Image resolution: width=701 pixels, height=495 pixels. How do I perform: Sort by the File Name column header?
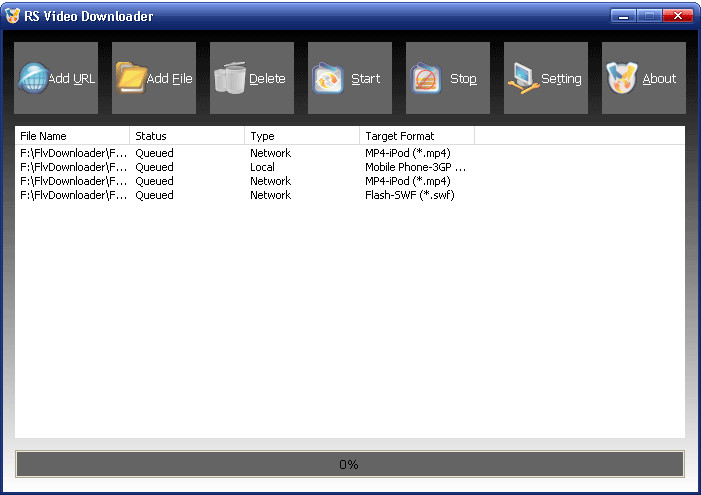pyautogui.click(x=72, y=136)
